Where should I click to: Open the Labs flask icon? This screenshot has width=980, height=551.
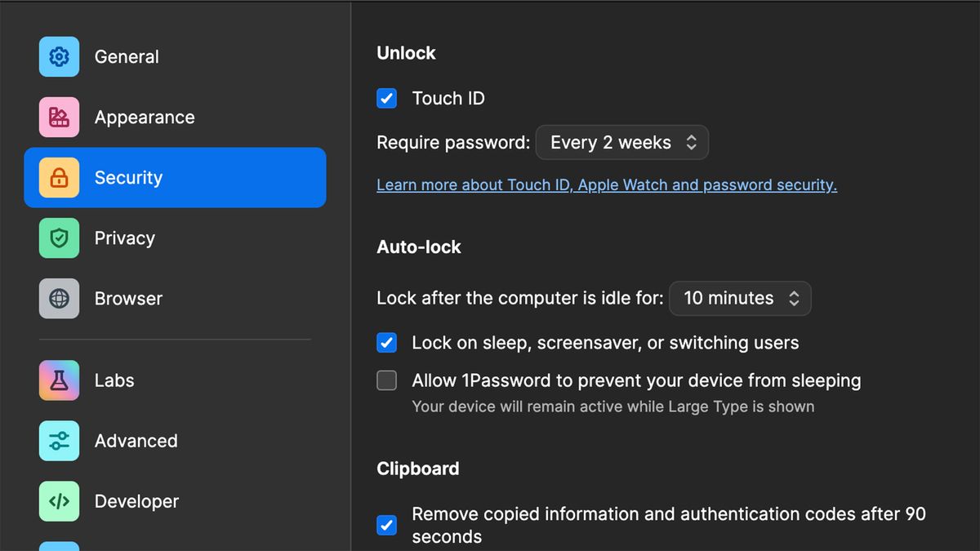tap(59, 380)
